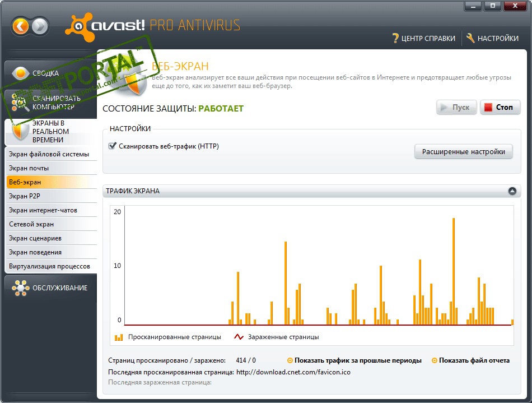Select Экран файловой системы
532x403 pixels.
52,154
